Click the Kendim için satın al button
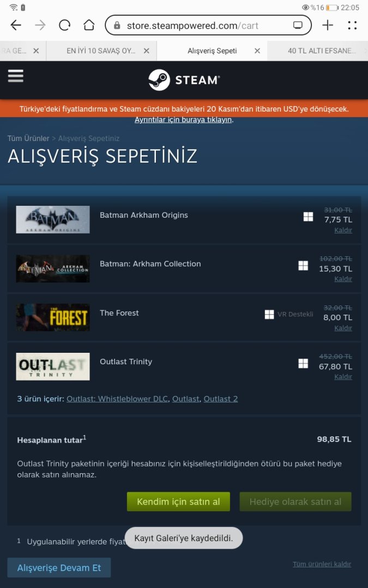This screenshot has height=588, width=368. click(178, 501)
